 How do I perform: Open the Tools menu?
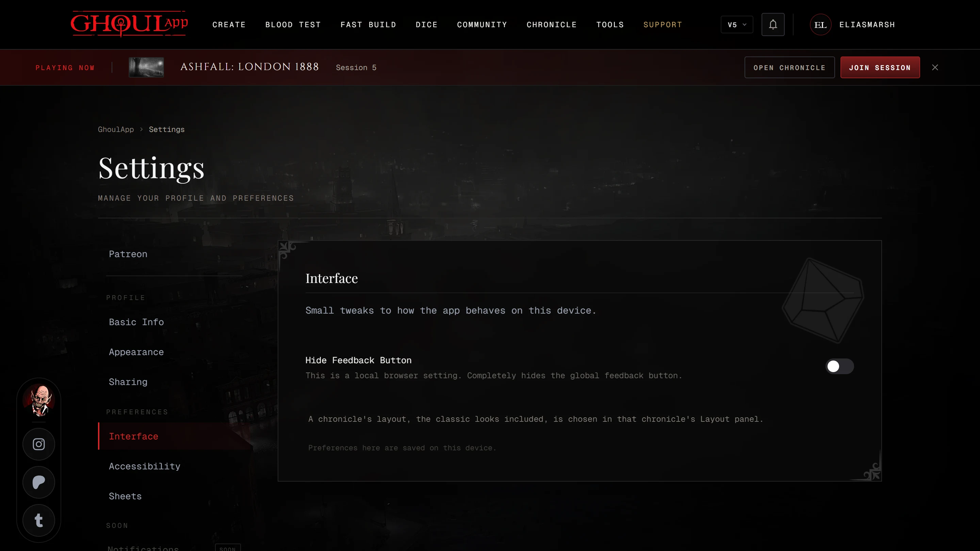pyautogui.click(x=610, y=25)
